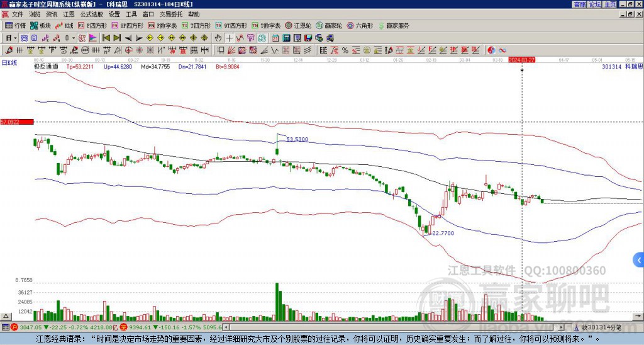
Task: Click the red floppy save icon
Action: tap(308, 38)
